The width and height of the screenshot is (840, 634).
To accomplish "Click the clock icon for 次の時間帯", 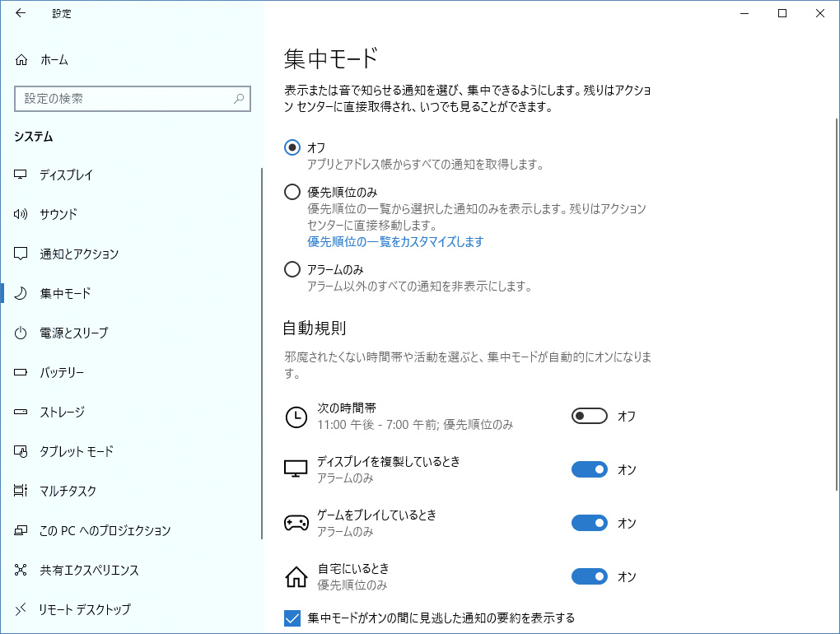I will pos(296,417).
